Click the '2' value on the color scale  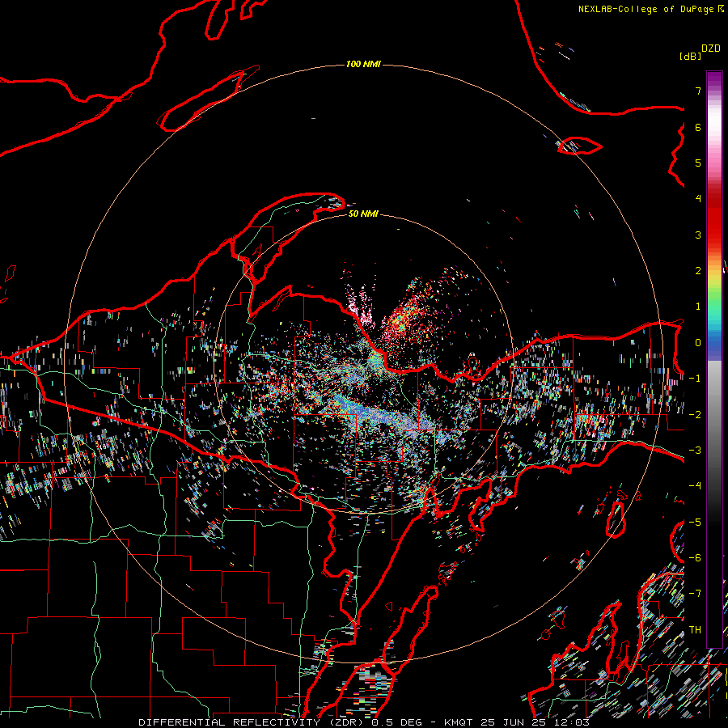pyautogui.click(x=698, y=271)
